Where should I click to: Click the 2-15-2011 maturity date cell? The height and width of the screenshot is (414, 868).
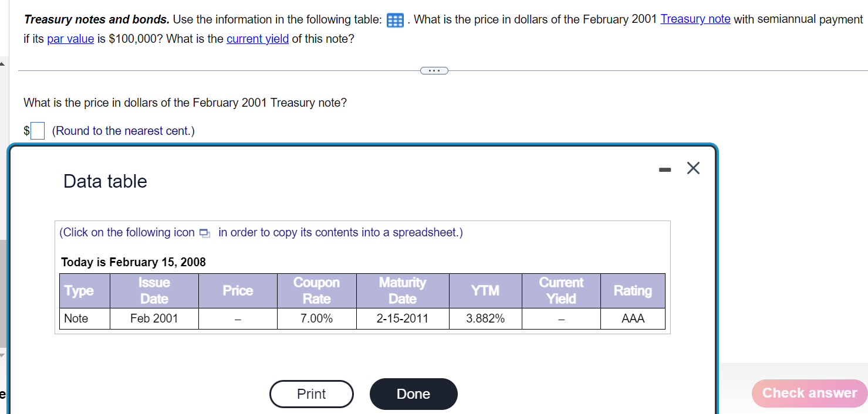point(402,319)
